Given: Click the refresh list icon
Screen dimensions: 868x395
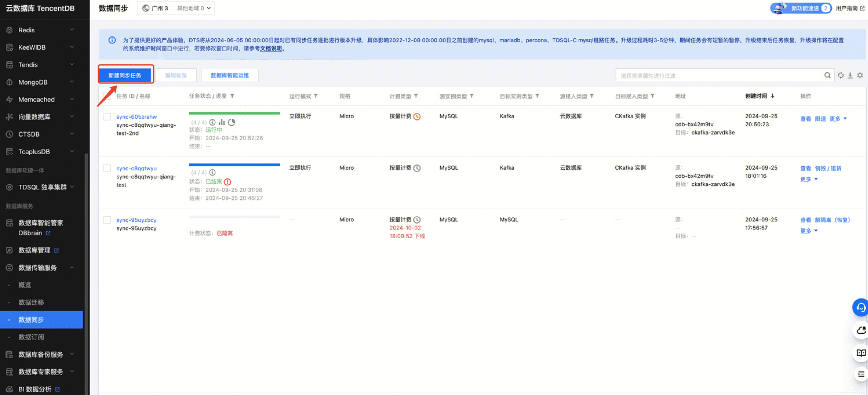Looking at the screenshot, I should (841, 75).
